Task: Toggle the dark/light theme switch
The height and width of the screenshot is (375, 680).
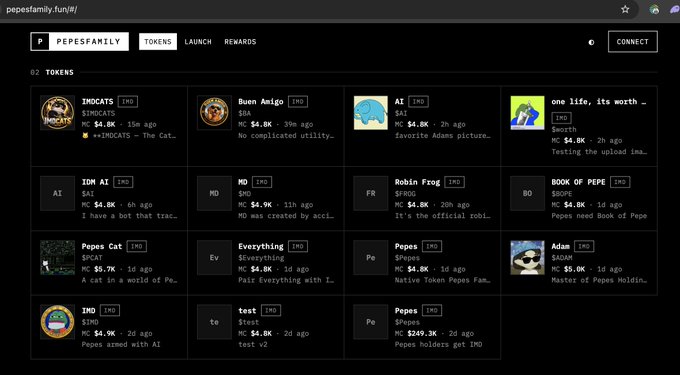Action: [591, 42]
